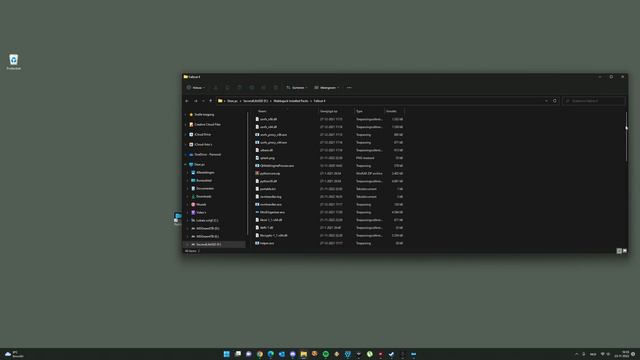Select the file nxmhandler.exe
The width and height of the screenshot is (640, 360).
pyautogui.click(x=271, y=204)
